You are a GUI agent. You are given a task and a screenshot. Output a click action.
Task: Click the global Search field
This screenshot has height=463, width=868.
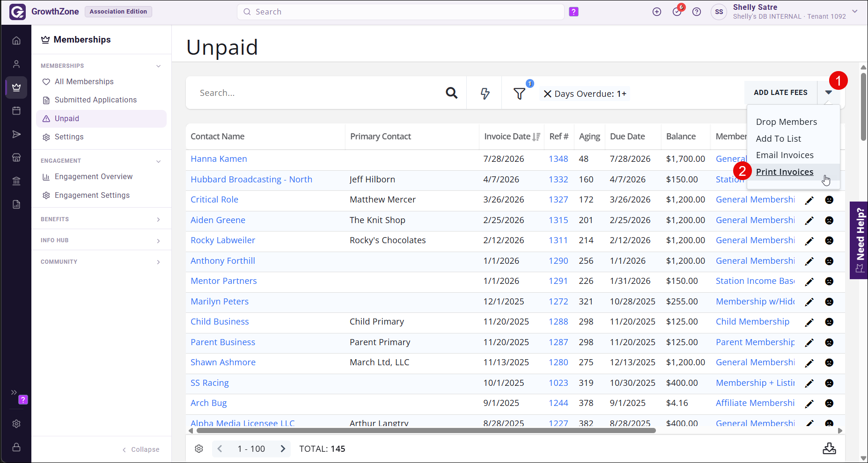[401, 12]
